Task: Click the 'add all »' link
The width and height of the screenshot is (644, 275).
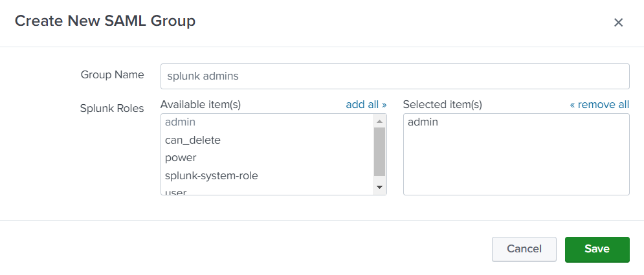Action: click(366, 104)
